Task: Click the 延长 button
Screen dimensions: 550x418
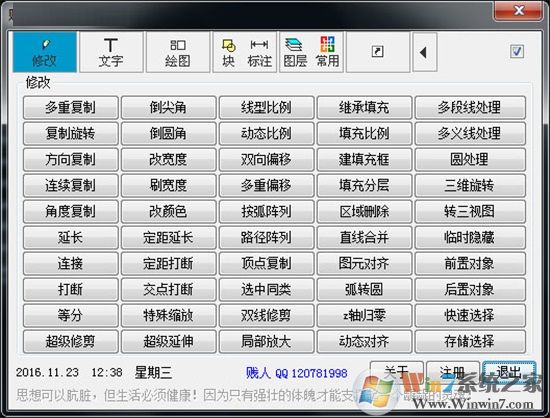Action: tap(71, 237)
